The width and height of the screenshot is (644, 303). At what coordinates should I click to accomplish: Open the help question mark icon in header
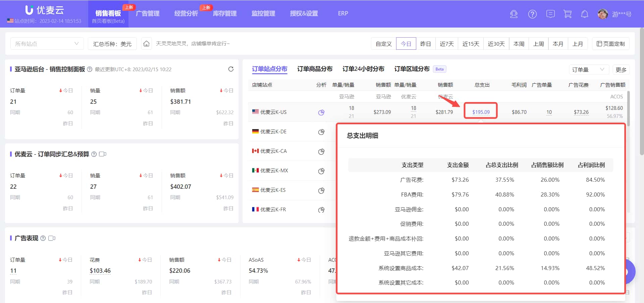[x=532, y=14]
